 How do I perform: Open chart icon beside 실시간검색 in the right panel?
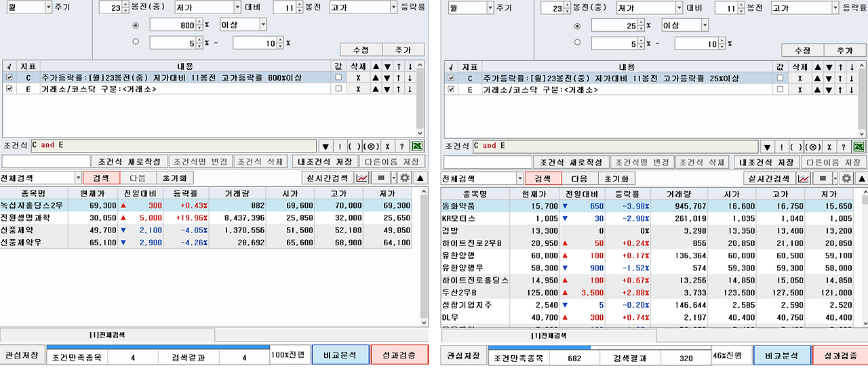click(804, 178)
